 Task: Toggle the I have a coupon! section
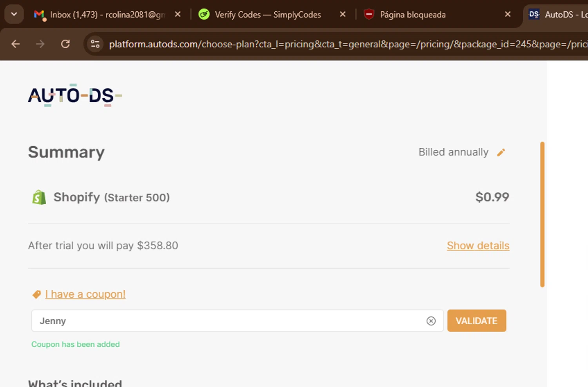(x=85, y=294)
